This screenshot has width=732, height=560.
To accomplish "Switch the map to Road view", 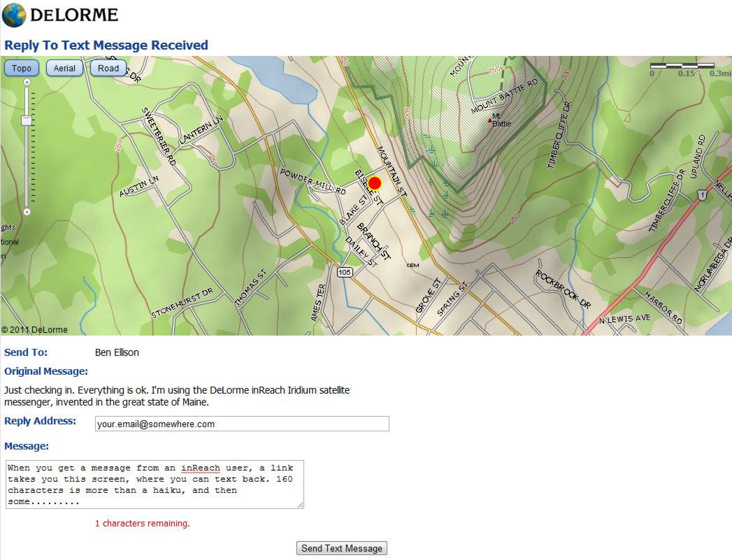I will [x=108, y=68].
